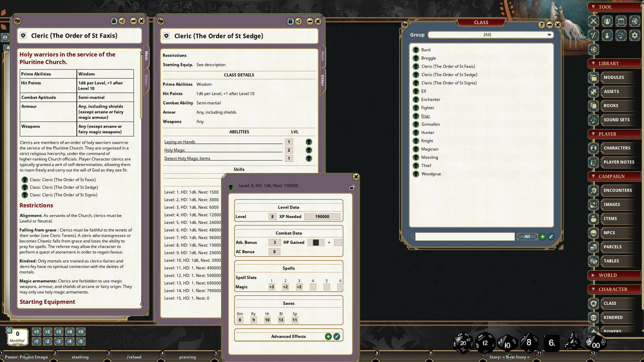The width and height of the screenshot is (644, 362).
Task: Open the Combat Tracker crossed swords icon
Action: (593, 21)
